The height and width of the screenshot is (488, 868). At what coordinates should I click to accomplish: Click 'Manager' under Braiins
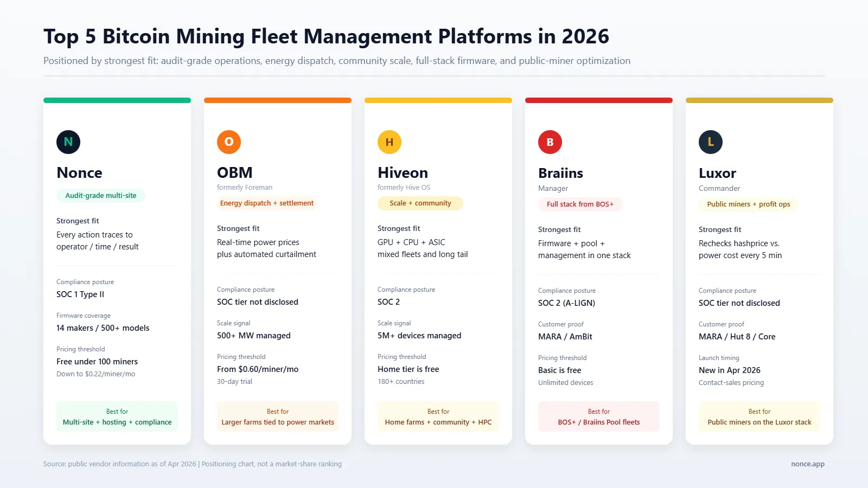tap(553, 189)
